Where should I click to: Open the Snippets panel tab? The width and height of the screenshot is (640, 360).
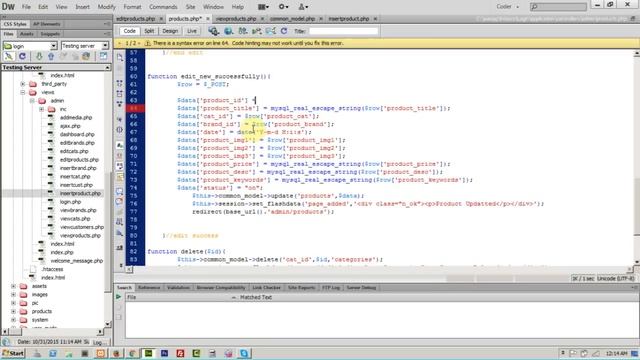tap(50, 34)
